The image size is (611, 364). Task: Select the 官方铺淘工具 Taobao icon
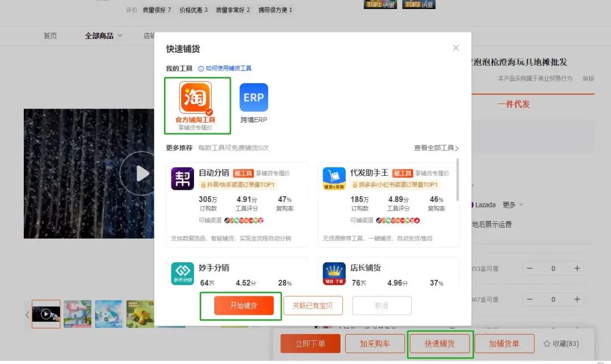point(195,97)
